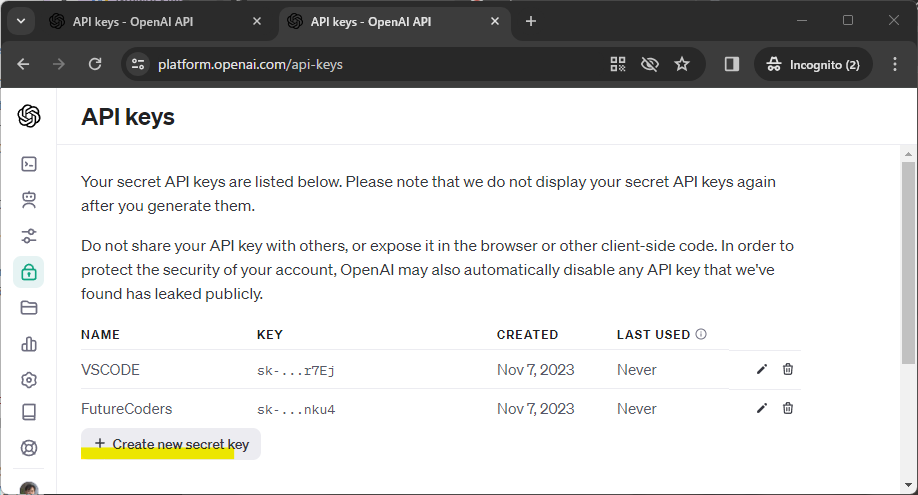Toggle the third-party cookies eye icon
This screenshot has width=918, height=495.
[650, 64]
